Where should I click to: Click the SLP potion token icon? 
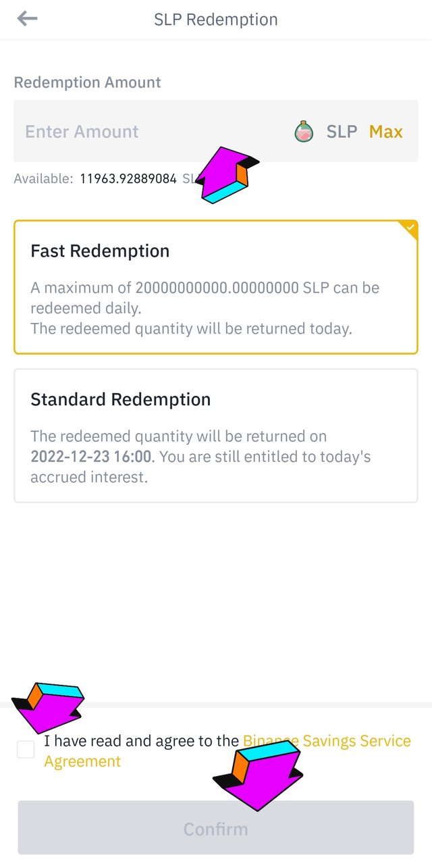tap(304, 132)
